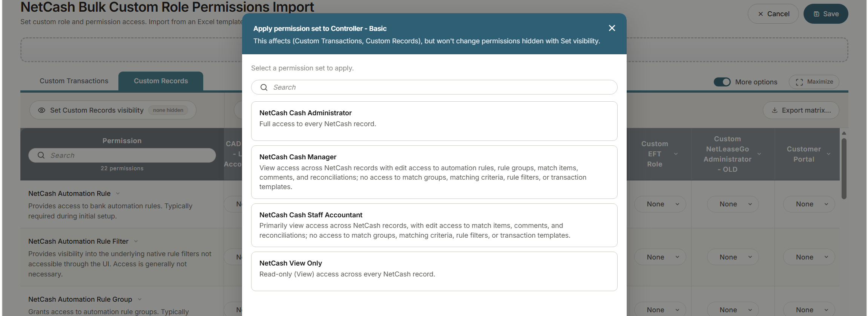The width and height of the screenshot is (868, 316).
Task: Open Custom EFT Role dropdown for Automation Rule Filter
Action: 660,257
